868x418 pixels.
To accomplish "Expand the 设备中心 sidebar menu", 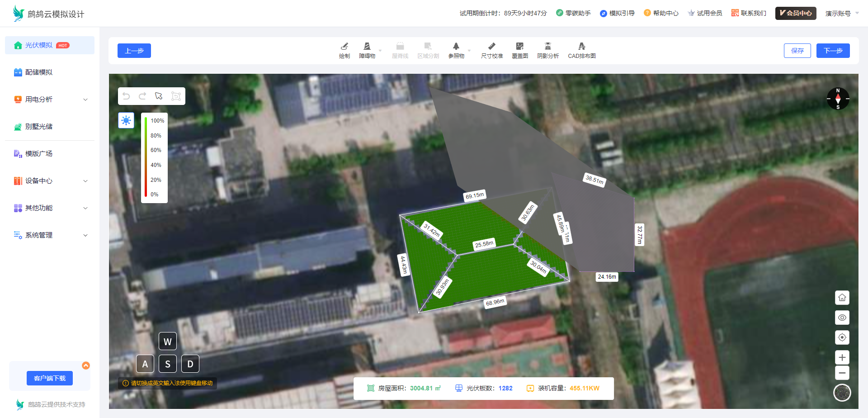I will point(50,181).
